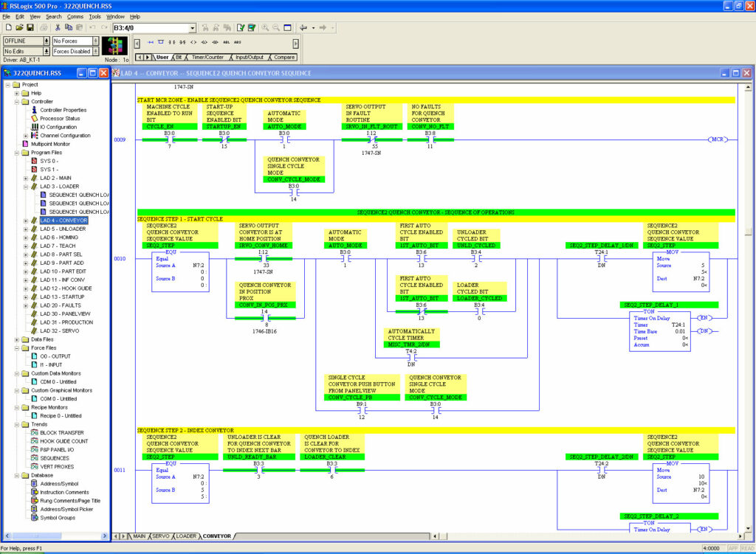Screen dimensions: 756x554
Task: Collapse the Trends folder
Action: click(x=17, y=424)
